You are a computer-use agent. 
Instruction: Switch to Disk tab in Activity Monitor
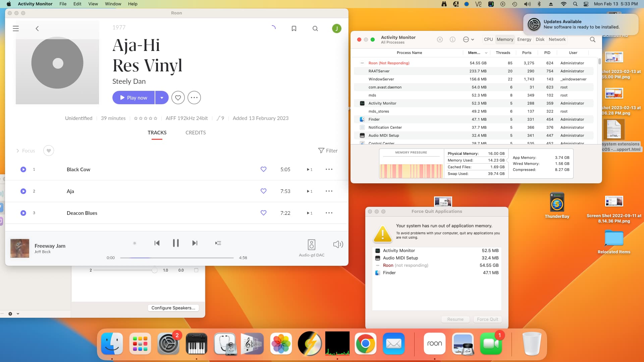pos(540,40)
